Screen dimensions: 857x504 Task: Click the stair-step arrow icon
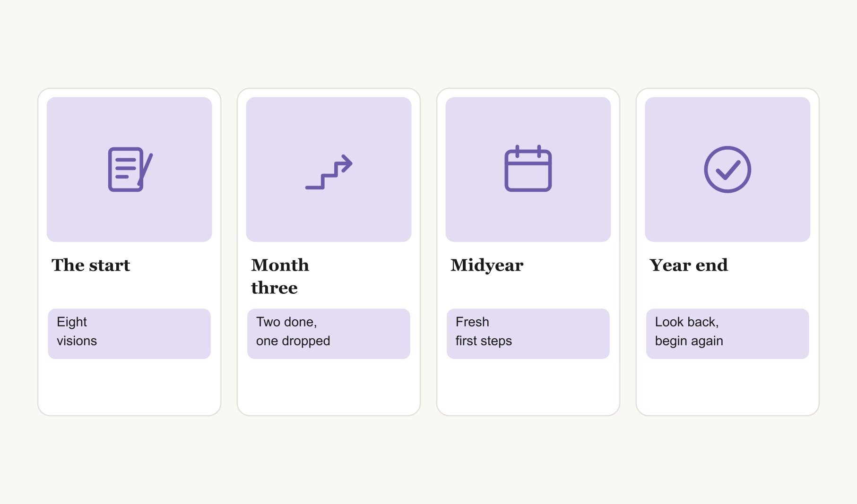coord(329,171)
